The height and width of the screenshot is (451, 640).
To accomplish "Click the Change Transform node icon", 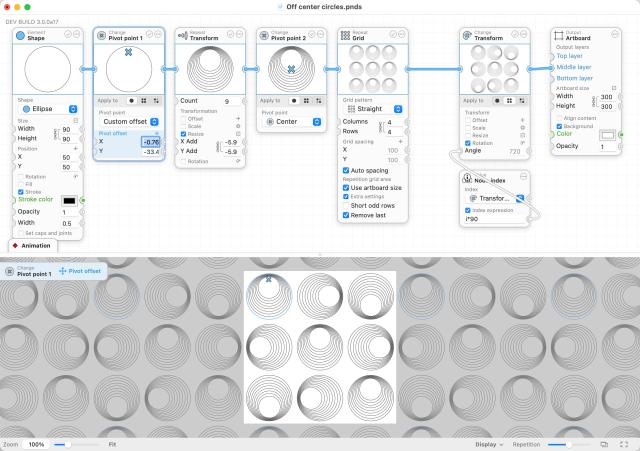I will [x=467, y=36].
